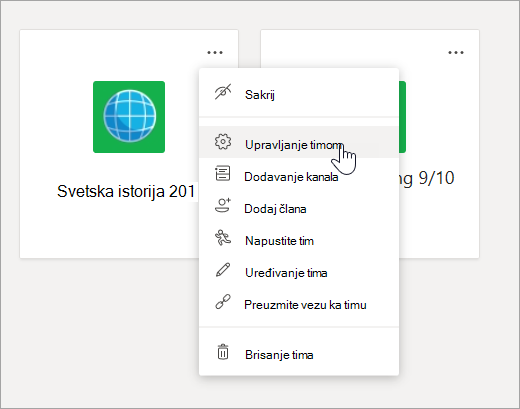Click the pencil icon for Uređivanje tima
Screen dimensions: 520x409
[x=223, y=270]
